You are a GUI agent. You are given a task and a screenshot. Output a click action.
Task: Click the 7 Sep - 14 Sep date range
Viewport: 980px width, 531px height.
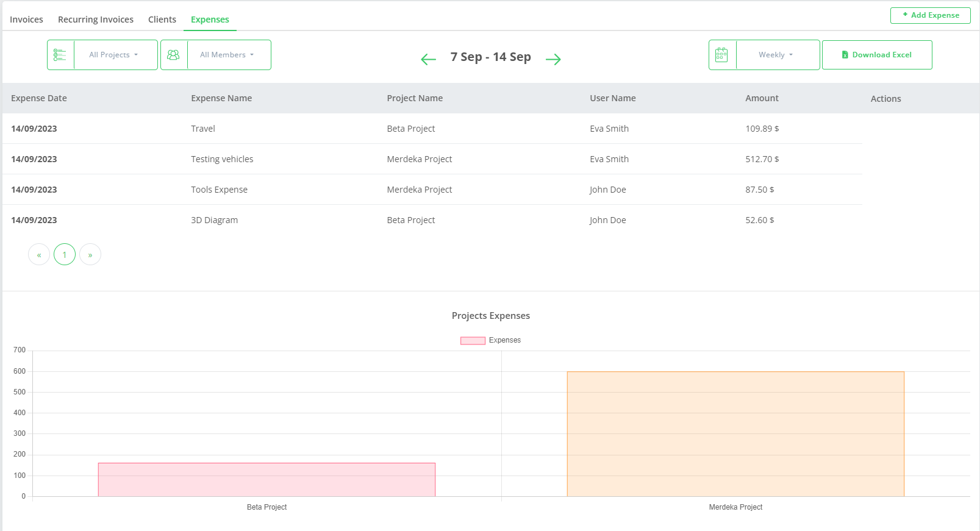[x=491, y=57]
